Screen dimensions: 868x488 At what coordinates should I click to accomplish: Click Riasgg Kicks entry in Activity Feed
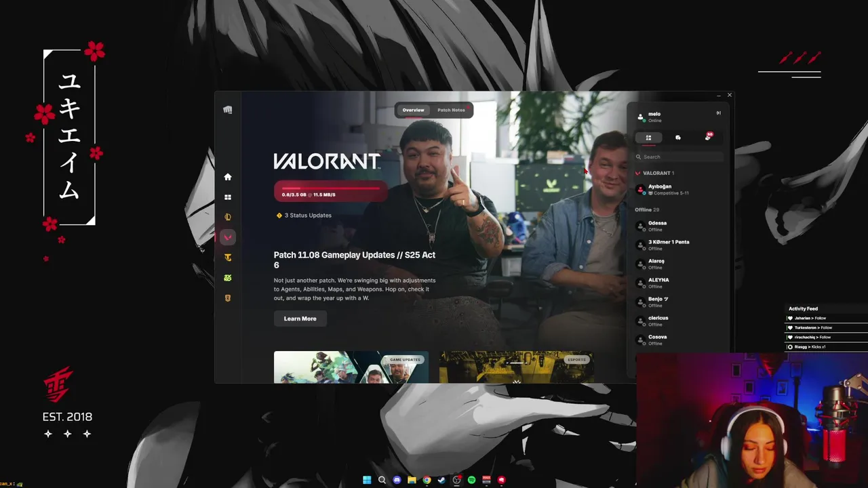coord(826,347)
